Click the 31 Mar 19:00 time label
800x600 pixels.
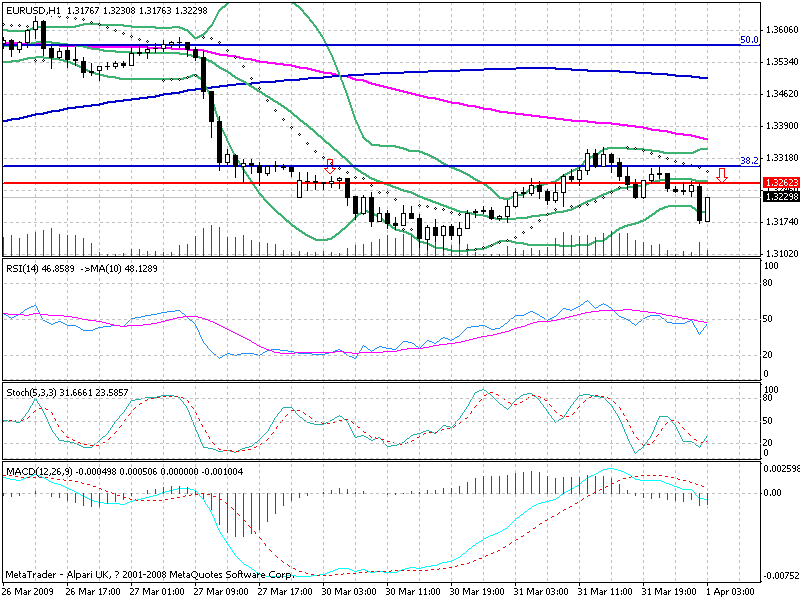tap(669, 592)
